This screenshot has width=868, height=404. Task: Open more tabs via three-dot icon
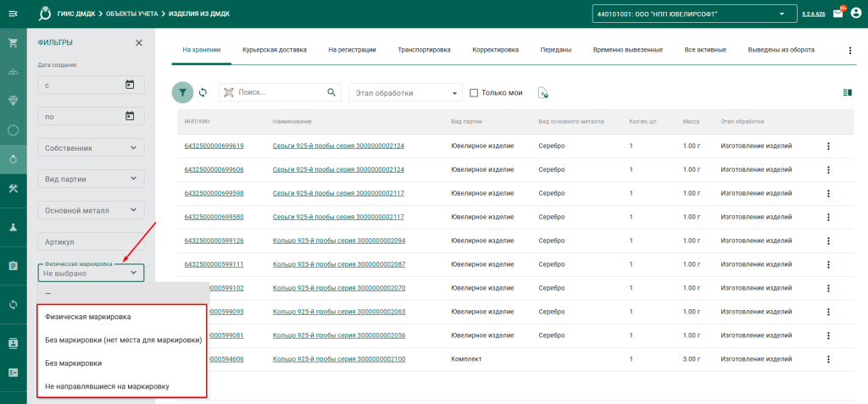pyautogui.click(x=850, y=50)
